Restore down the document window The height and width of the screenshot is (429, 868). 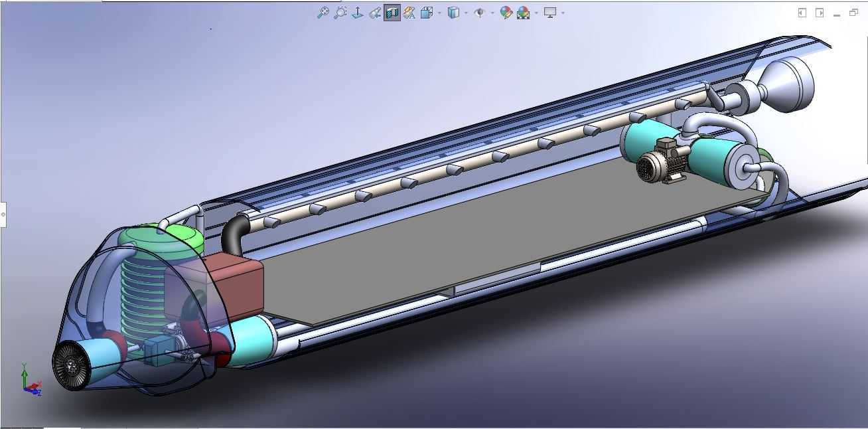(x=854, y=13)
